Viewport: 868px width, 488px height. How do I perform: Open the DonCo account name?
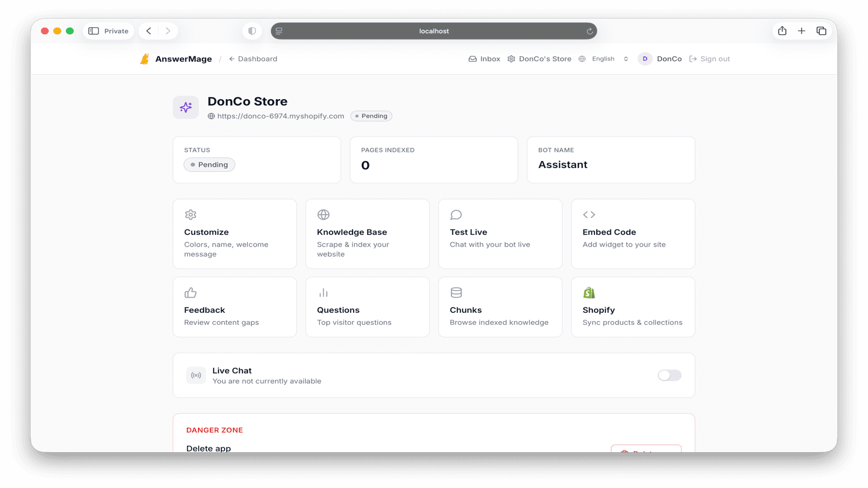point(669,59)
